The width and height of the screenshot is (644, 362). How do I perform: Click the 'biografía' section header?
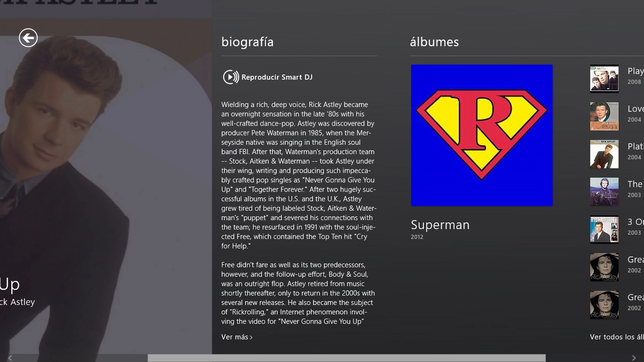click(x=248, y=42)
